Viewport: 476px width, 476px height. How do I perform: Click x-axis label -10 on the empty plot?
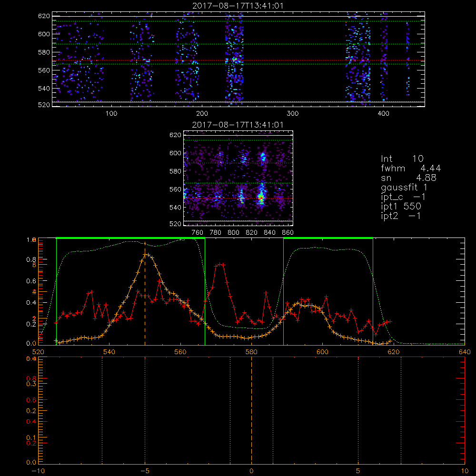(38, 471)
